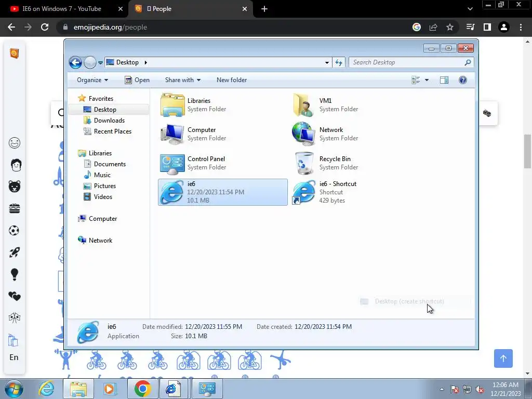Share this page icon in Chrome

click(x=433, y=27)
